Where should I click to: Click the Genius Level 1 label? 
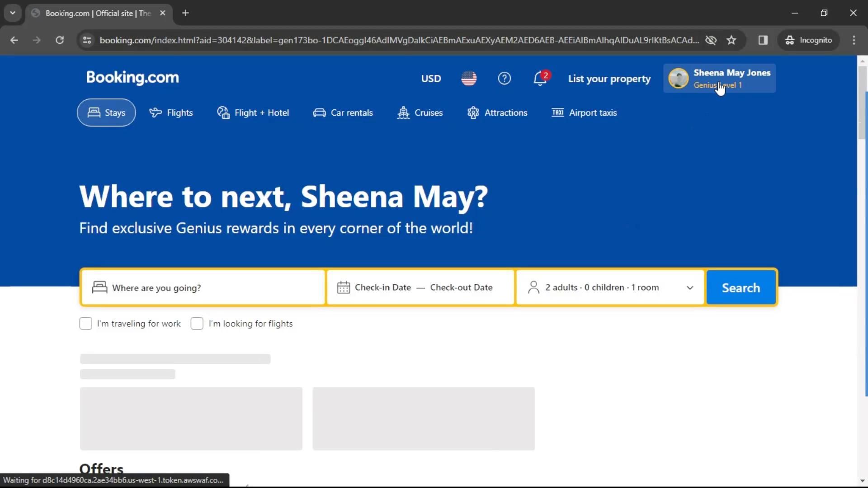point(717,85)
